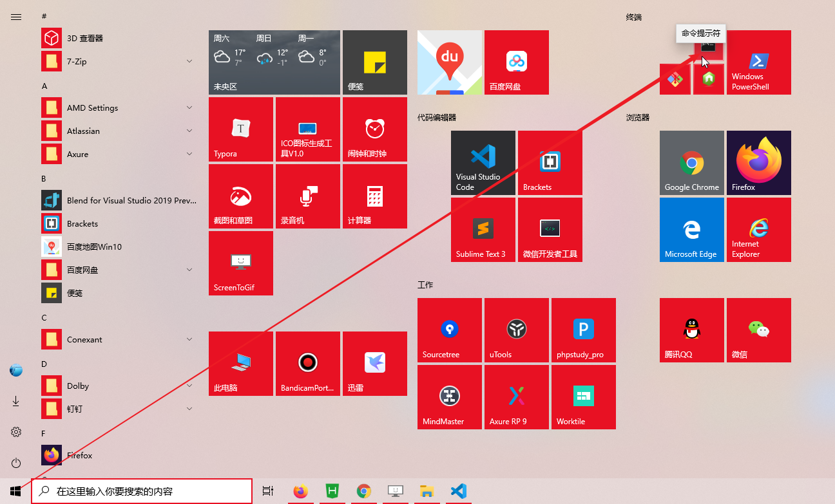Open the 百度网盘 tile
This screenshot has width=835, height=504.
coord(517,62)
